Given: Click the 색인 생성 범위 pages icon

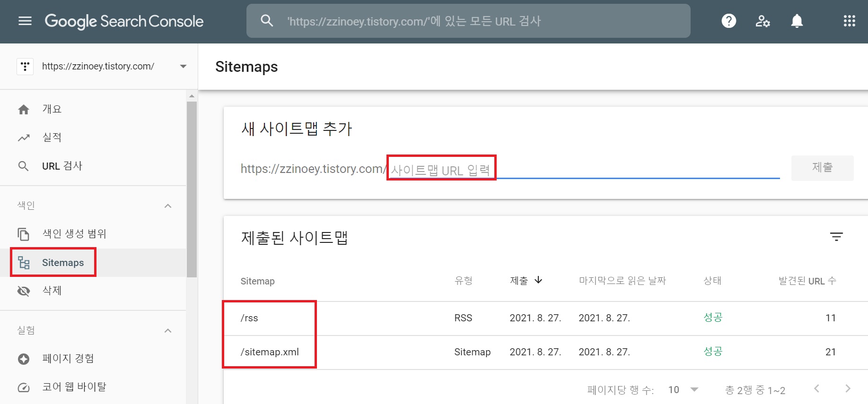Looking at the screenshot, I should (x=24, y=234).
